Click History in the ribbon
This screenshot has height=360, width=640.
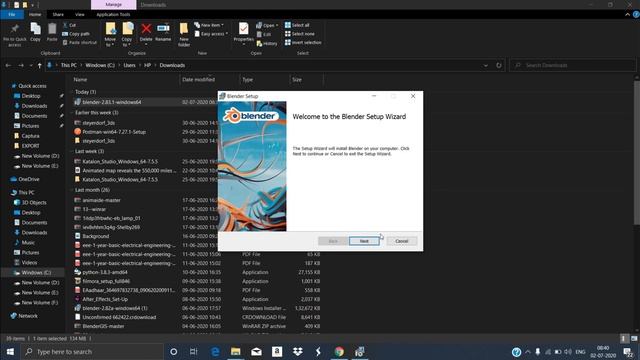(x=267, y=43)
